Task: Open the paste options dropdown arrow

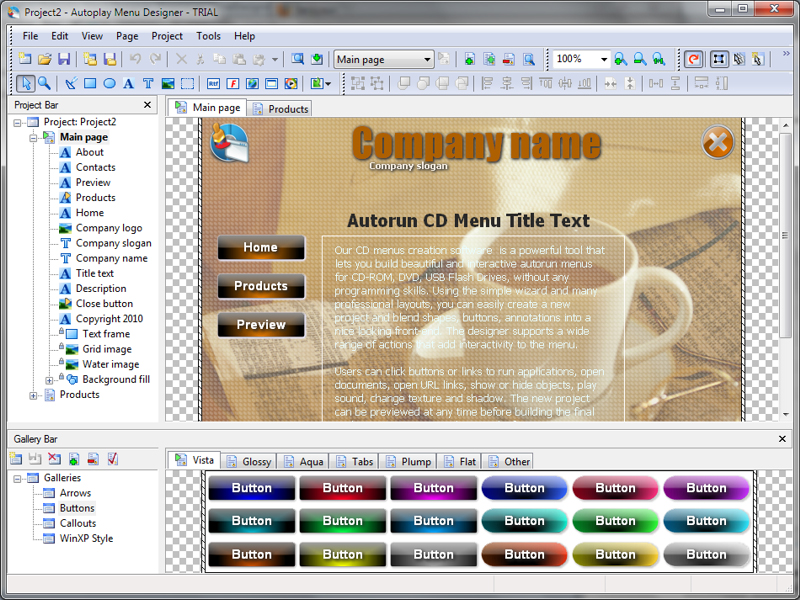Action: point(274,59)
